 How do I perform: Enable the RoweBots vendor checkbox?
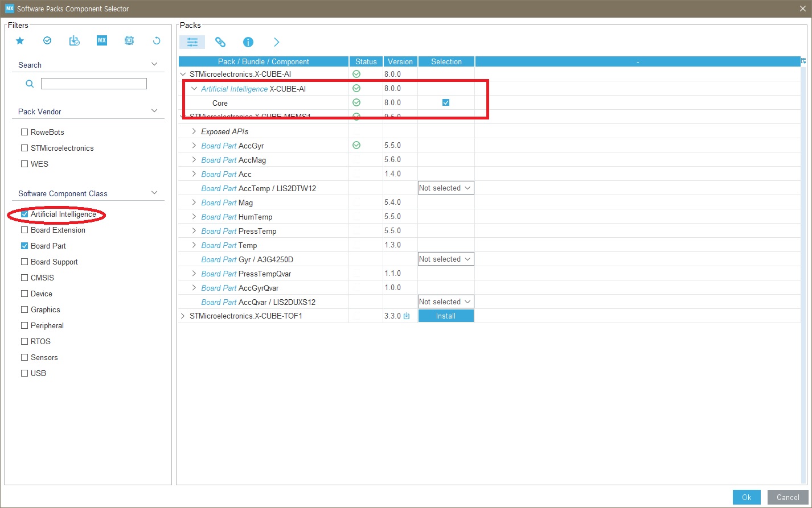24,132
